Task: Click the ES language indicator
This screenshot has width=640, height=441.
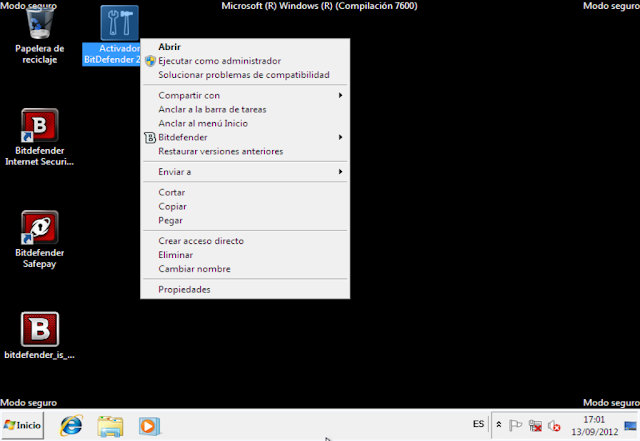Action: (x=478, y=424)
